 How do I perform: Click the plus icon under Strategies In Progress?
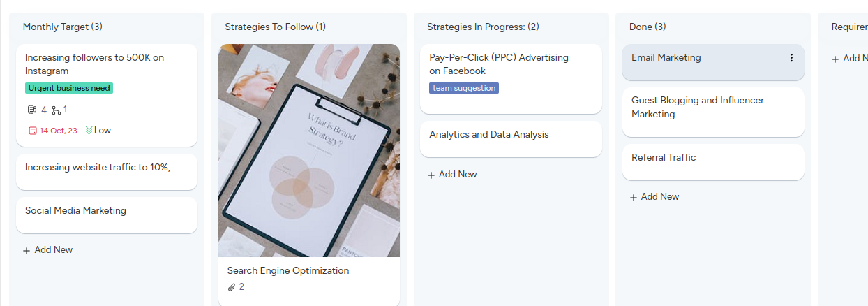point(431,175)
